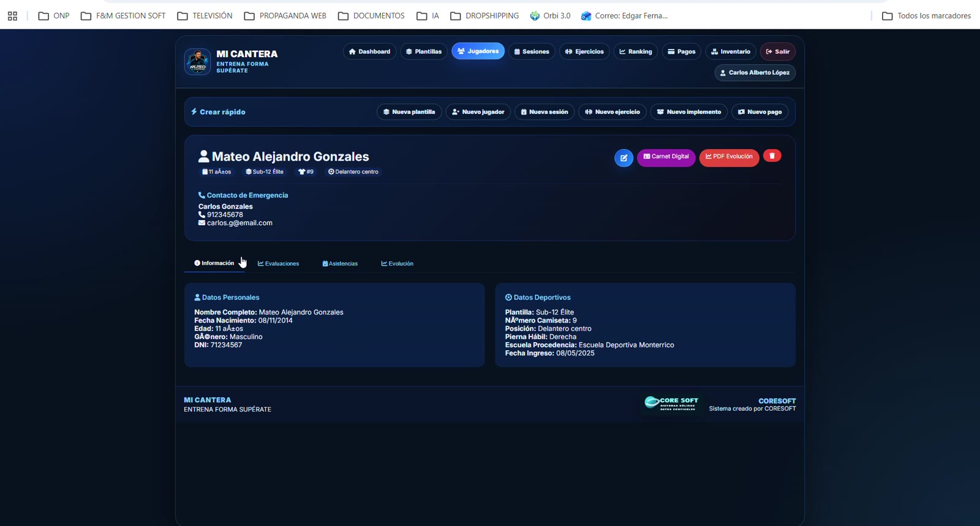Open the DOCUMENTOS bookmark folder
980x526 pixels.
point(371,16)
